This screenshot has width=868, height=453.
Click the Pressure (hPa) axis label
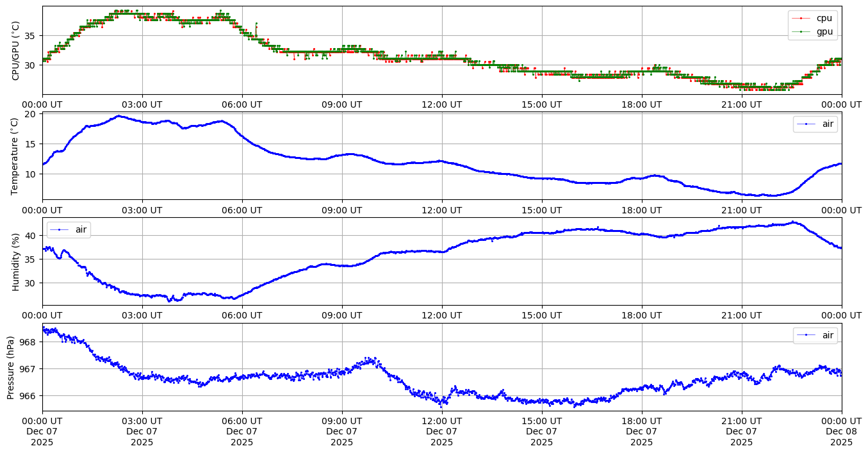[x=11, y=367]
